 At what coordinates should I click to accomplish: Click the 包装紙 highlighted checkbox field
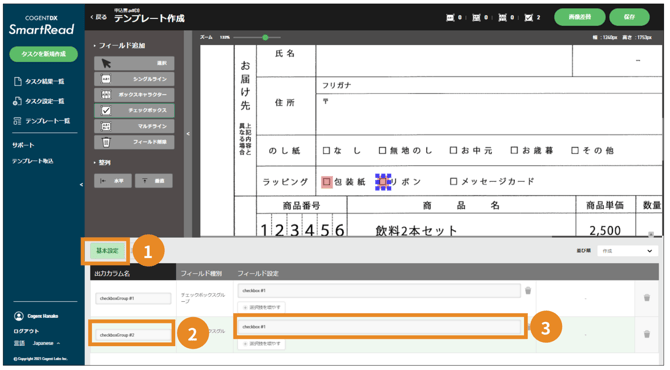(x=326, y=182)
